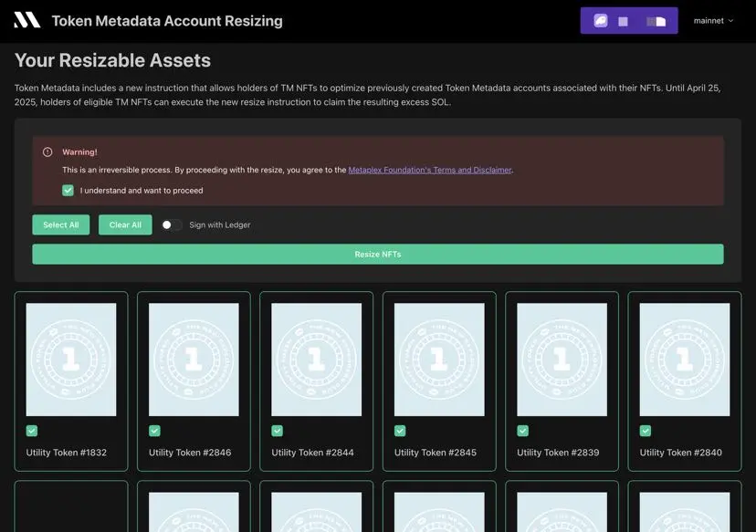The height and width of the screenshot is (532, 756).
Task: Enable the Sign with Ledger switch
Action: pos(171,225)
